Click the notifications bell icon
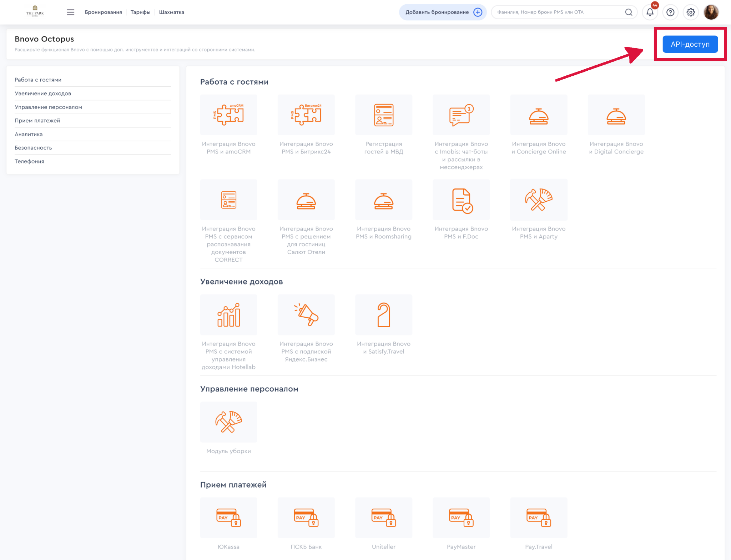 (x=650, y=12)
